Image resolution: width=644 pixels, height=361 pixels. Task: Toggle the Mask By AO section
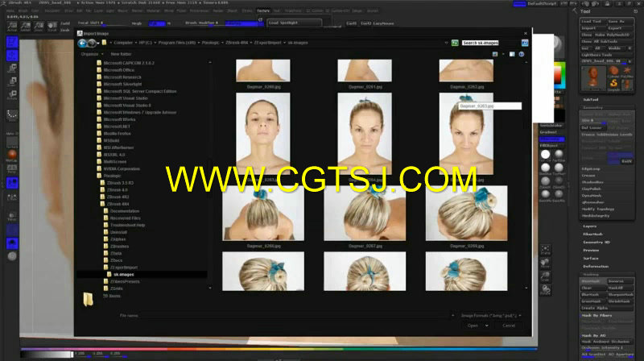click(x=593, y=335)
